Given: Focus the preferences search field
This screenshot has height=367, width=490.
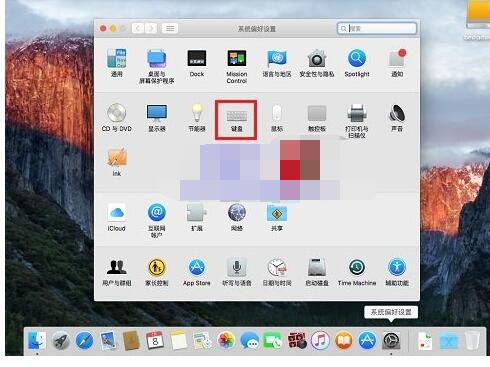Looking at the screenshot, I should tap(377, 28).
